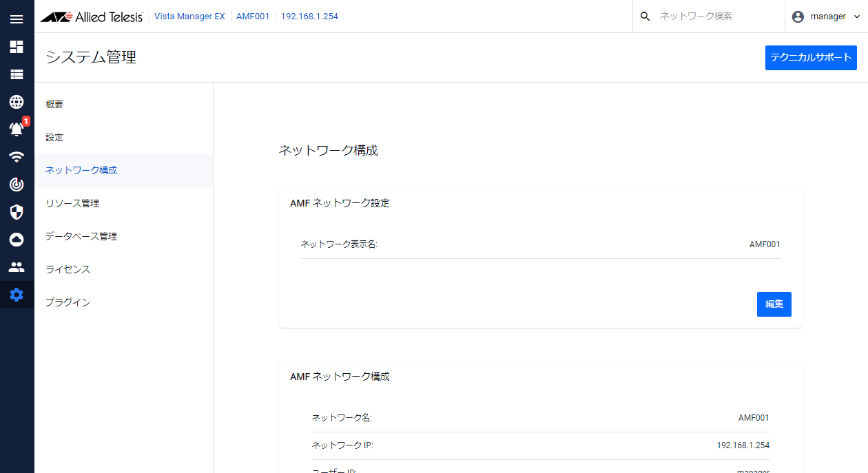Open リソース管理 menu item
This screenshot has height=473, width=868.
coord(72,204)
